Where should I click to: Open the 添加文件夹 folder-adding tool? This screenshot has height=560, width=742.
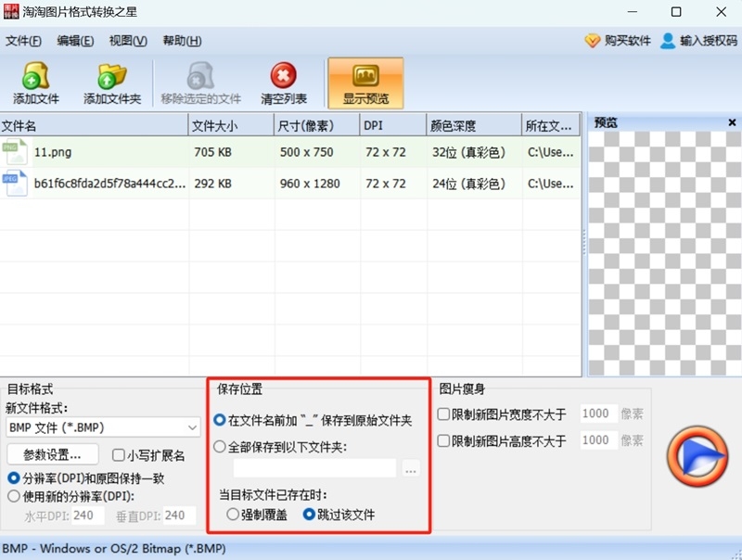[110, 82]
